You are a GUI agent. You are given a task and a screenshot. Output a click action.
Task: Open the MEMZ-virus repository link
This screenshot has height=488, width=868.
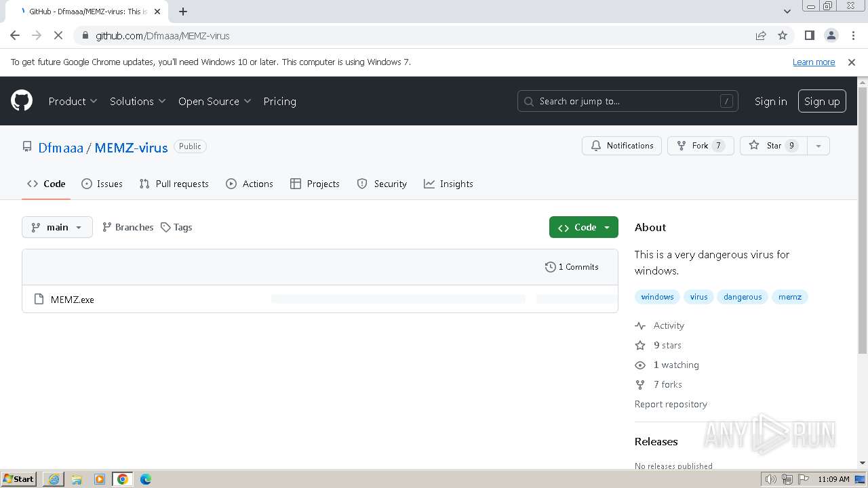[x=131, y=147]
